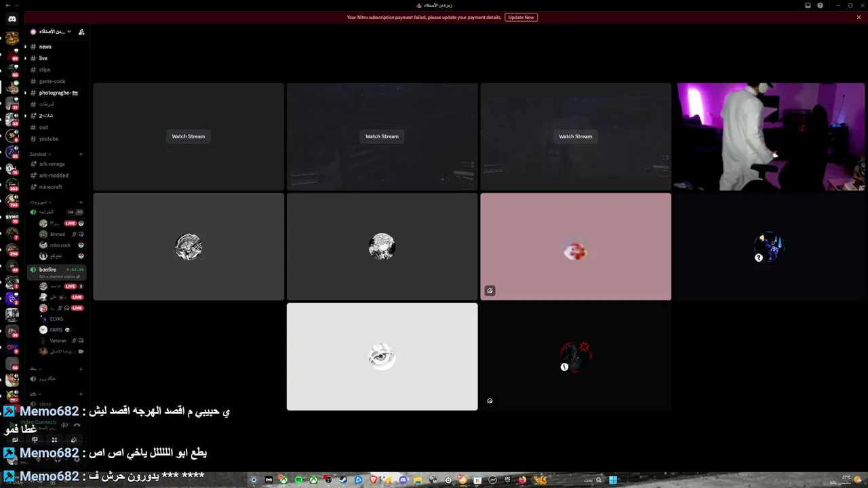The width and height of the screenshot is (868, 488).
Task: Add channel to afk category
Action: (81, 394)
